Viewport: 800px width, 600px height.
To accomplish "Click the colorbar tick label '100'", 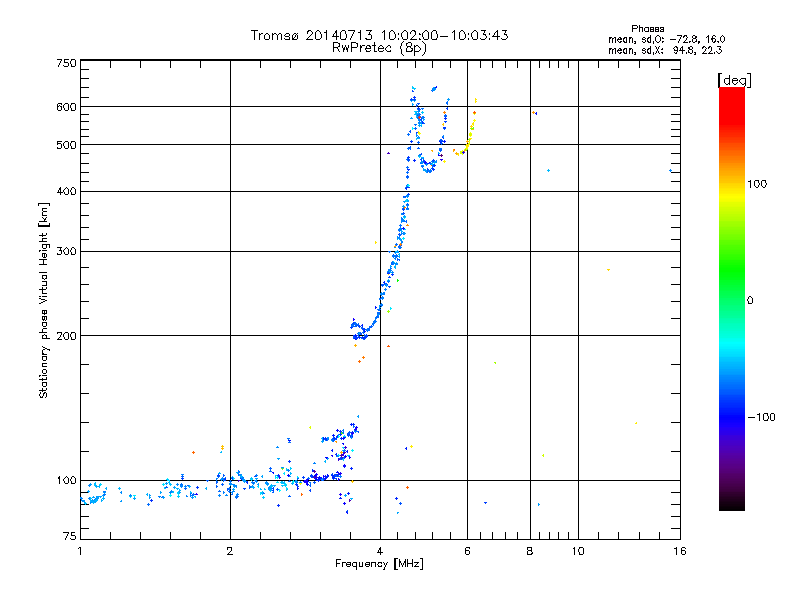I will (x=757, y=184).
